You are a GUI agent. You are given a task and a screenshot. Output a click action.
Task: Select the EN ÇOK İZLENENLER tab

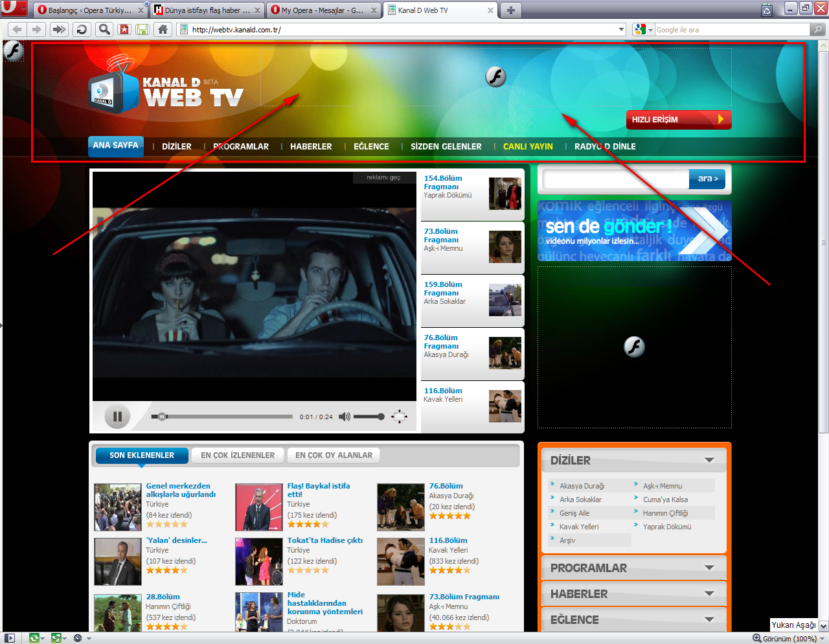click(x=238, y=455)
